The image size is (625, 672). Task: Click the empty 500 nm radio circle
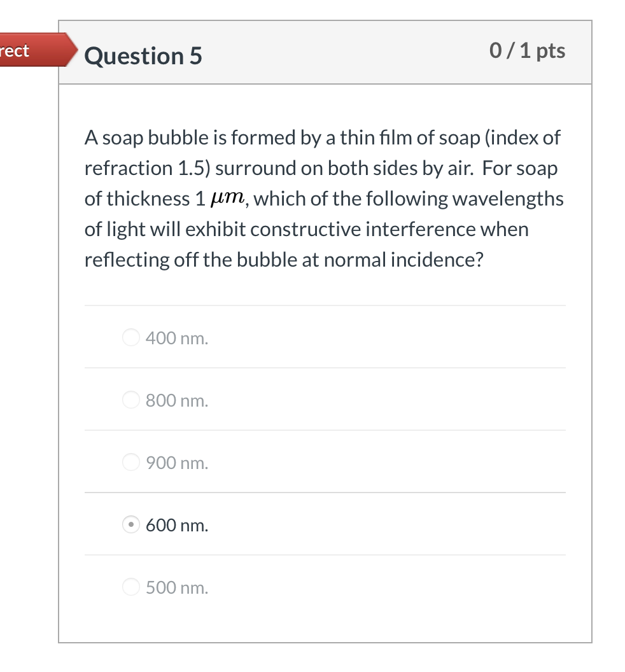[130, 587]
